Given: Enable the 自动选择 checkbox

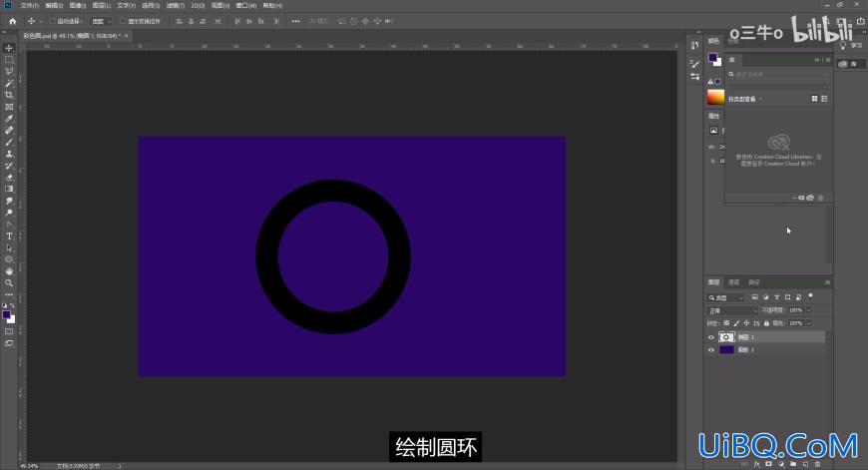Looking at the screenshot, I should point(53,21).
